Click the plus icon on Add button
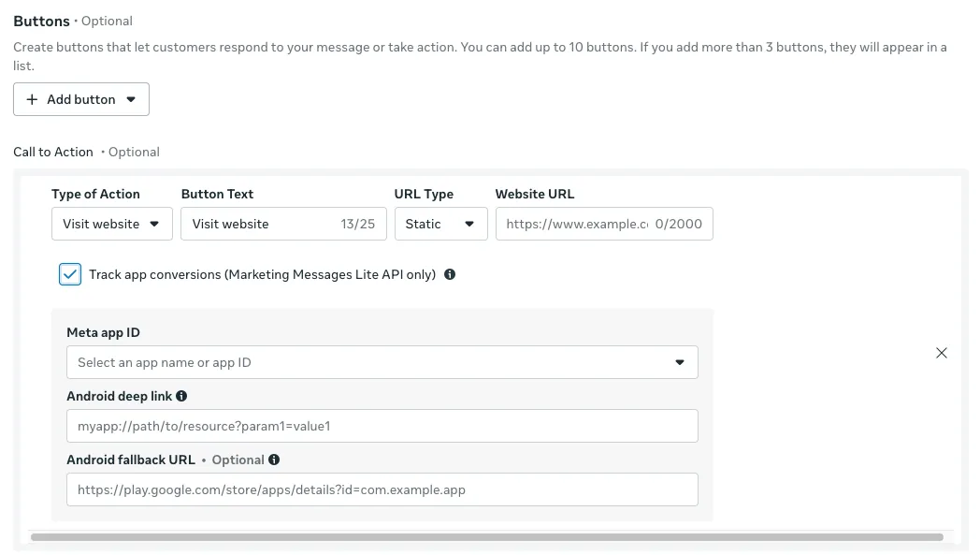Viewport: 980px width, 555px height. (33, 100)
